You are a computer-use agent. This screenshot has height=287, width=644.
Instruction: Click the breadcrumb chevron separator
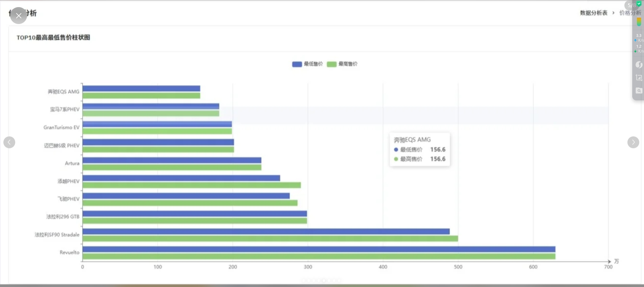coord(613,13)
